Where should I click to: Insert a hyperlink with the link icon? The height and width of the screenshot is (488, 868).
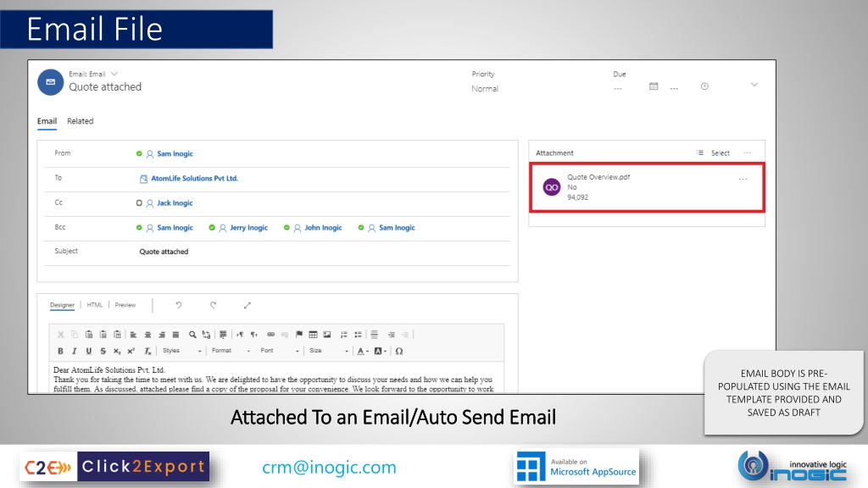[x=270, y=334]
